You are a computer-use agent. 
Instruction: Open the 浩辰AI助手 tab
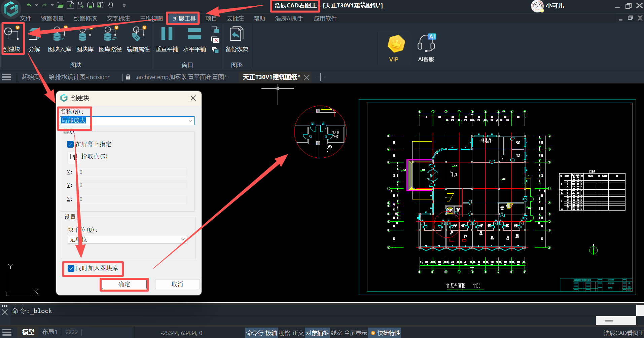pyautogui.click(x=289, y=18)
